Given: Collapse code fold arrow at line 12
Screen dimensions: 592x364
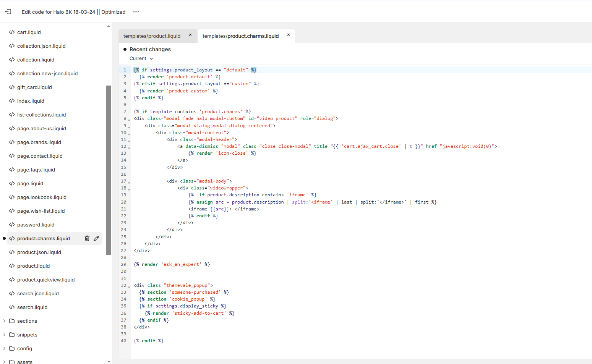Looking at the screenshot, I should pyautogui.click(x=129, y=147).
